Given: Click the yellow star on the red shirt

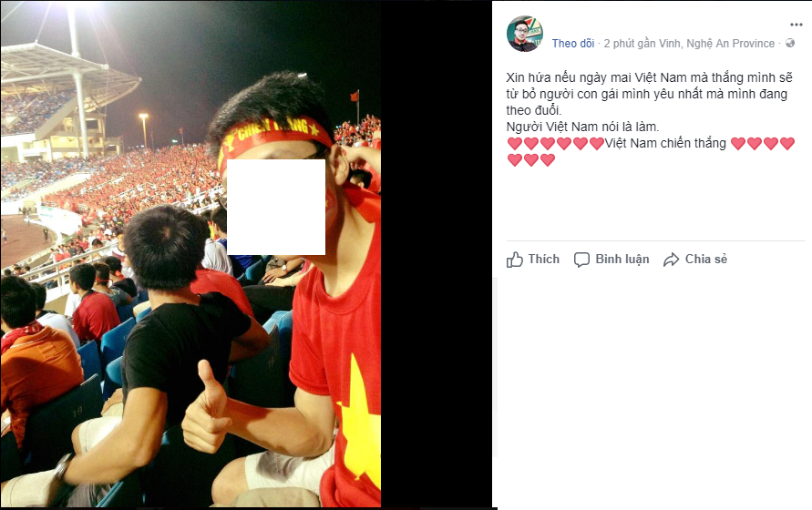Looking at the screenshot, I should click(x=361, y=422).
